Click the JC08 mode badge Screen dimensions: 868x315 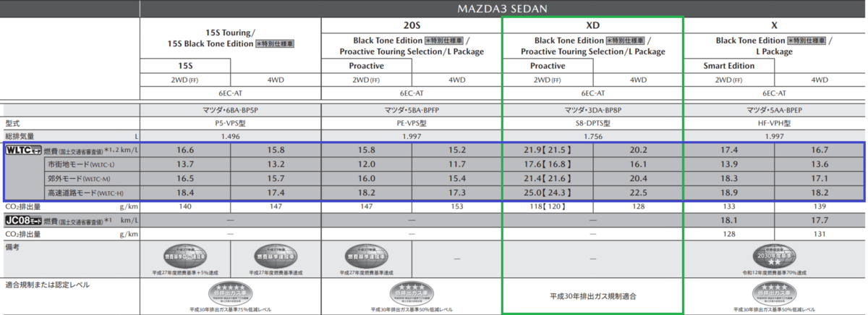coord(23,220)
